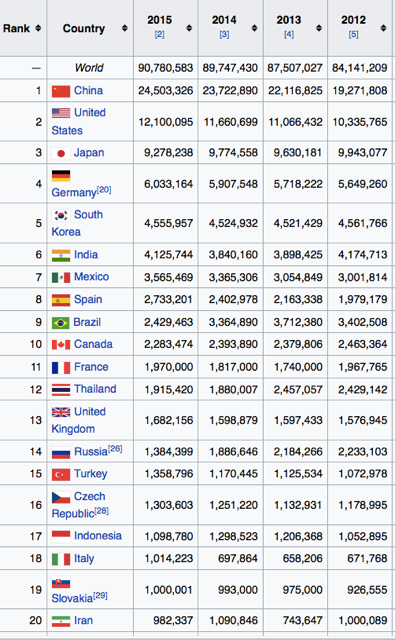Click the Canada flag icon
Viewport: 395px width, 640px height.
[x=61, y=345]
